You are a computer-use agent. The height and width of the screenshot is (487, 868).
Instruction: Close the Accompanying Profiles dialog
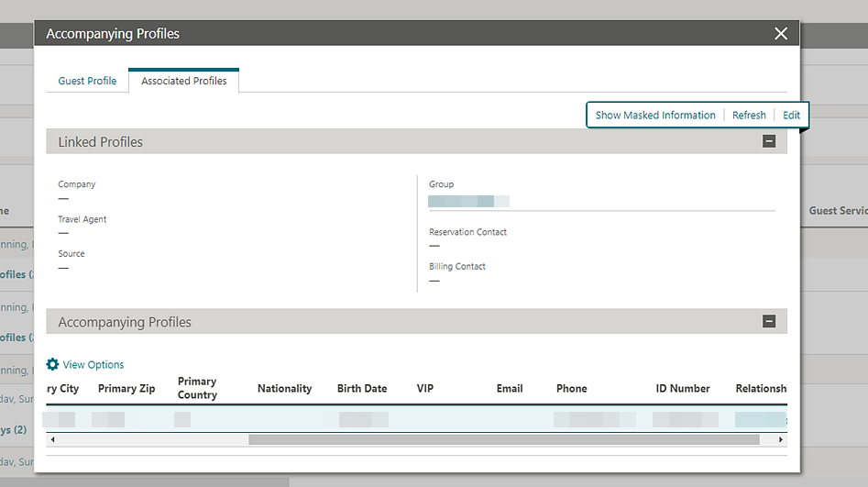pyautogui.click(x=781, y=34)
